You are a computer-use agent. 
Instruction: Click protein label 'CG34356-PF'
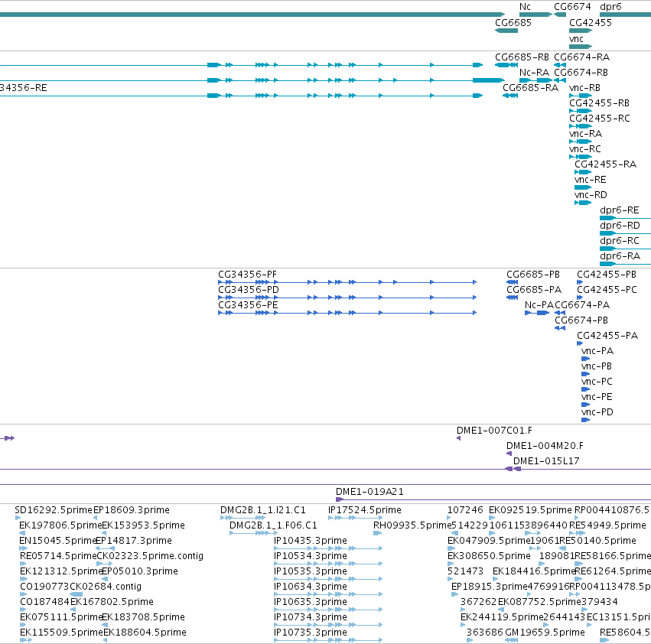pos(247,275)
